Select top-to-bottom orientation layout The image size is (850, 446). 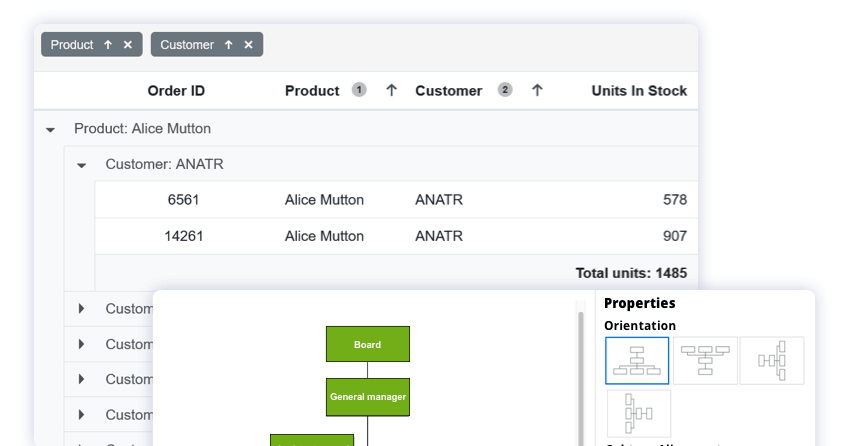point(637,361)
